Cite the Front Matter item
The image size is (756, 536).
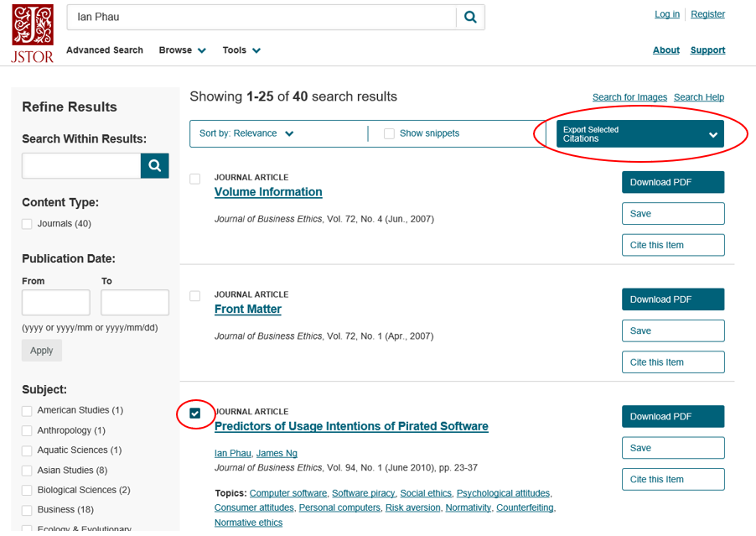click(673, 362)
